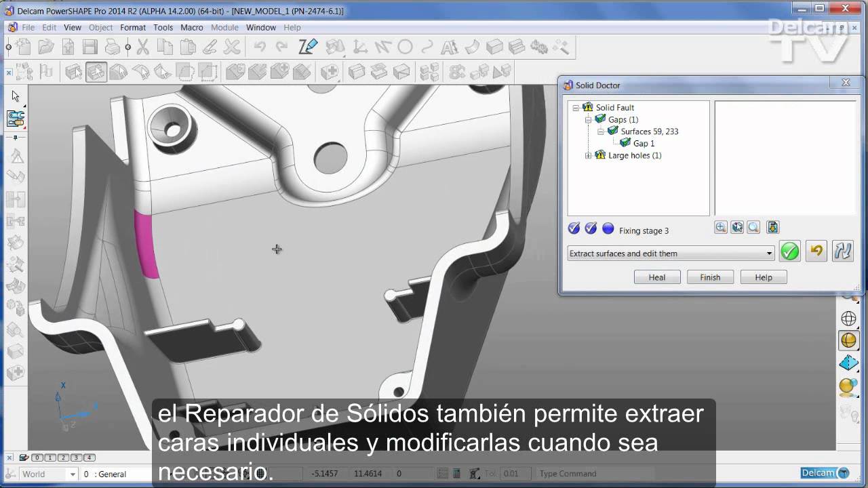Viewport: 868px width, 488px height.
Task: Click the first fixing stage checkmark
Action: [574, 228]
